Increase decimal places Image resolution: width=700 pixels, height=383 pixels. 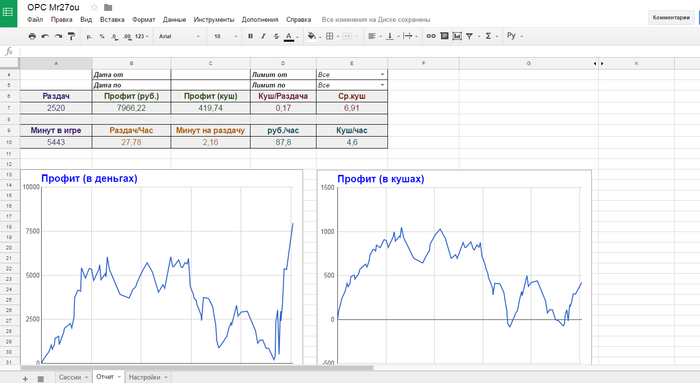[x=127, y=37]
